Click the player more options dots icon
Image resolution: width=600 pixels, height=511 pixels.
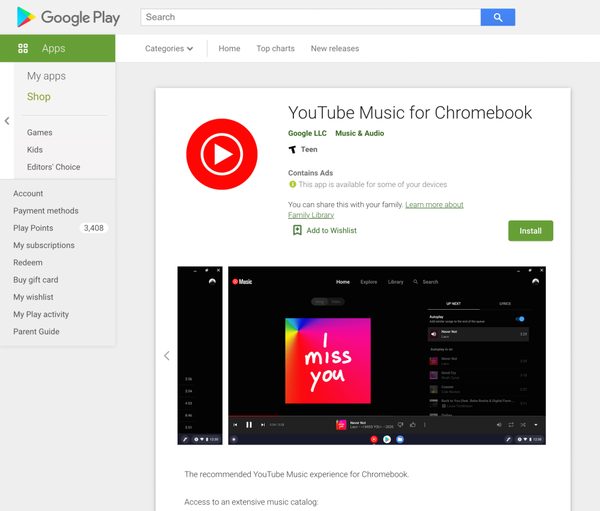tap(425, 424)
